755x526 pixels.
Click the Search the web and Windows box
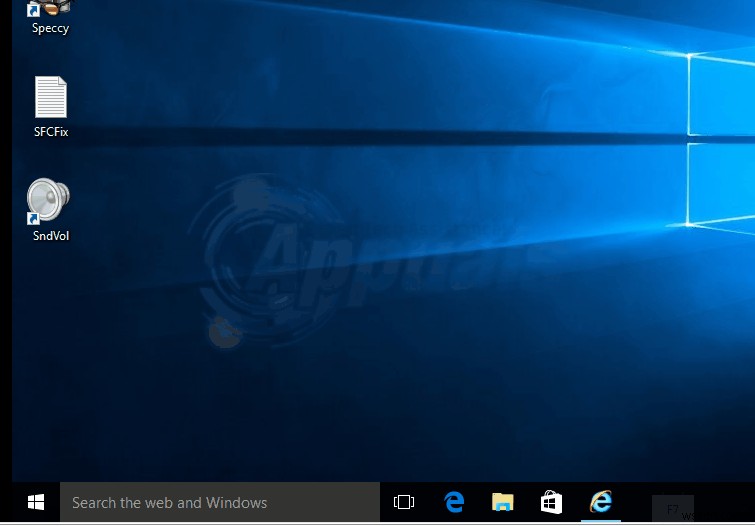coord(220,502)
